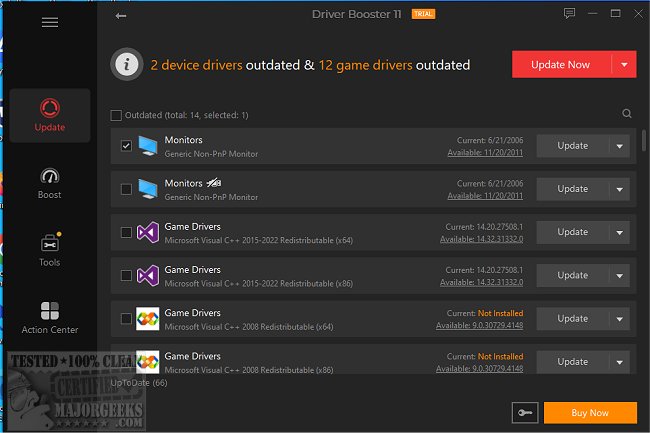This screenshot has width=650, height=433.
Task: Update Visual C++ 2008 (x64)
Action: [573, 319]
